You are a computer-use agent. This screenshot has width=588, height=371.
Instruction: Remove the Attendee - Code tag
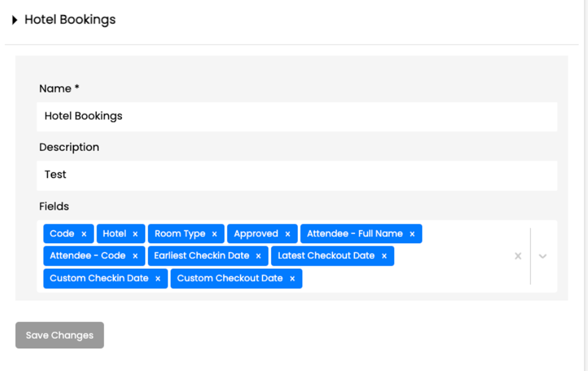(x=135, y=256)
